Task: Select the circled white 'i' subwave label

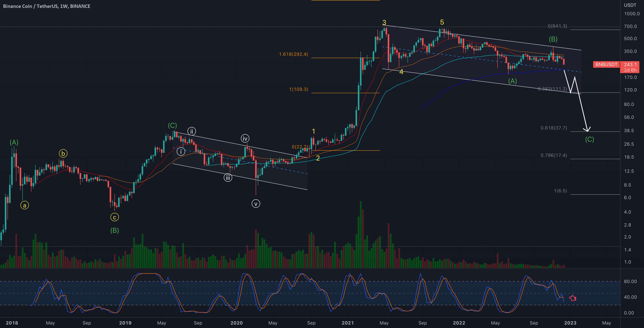Action: click(181, 151)
